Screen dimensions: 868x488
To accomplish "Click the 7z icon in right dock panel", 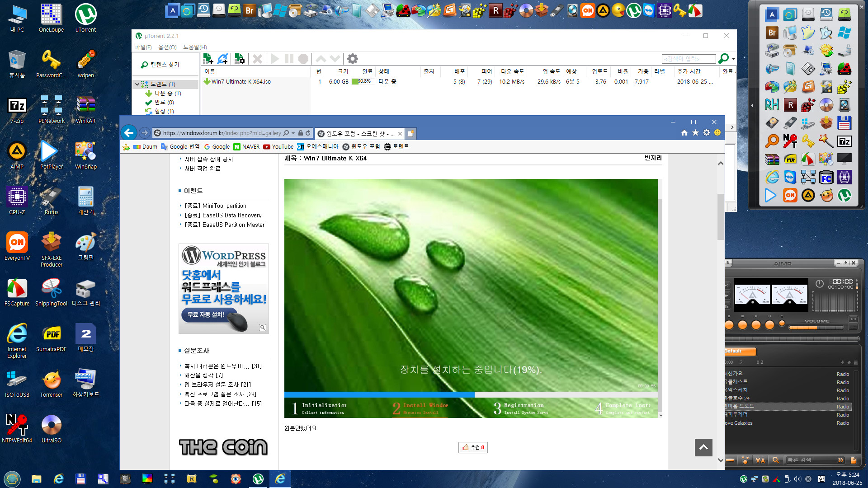I will coord(844,141).
